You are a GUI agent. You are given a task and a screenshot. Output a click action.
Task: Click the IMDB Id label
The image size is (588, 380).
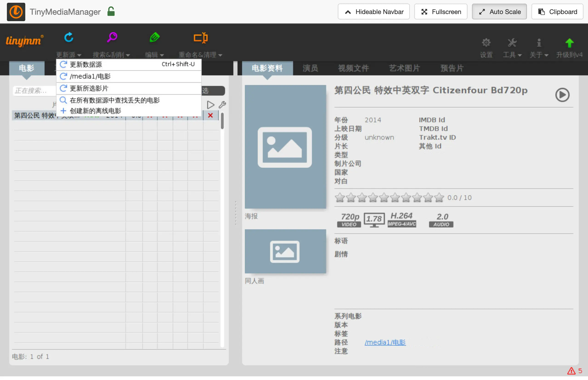(432, 120)
